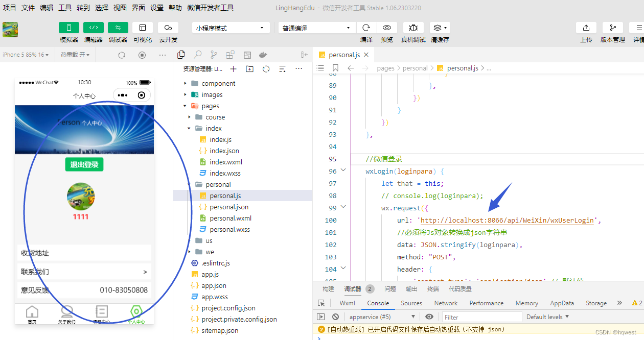Screen dimensions: 644x340
Task: Tap the 课程中心 tab in simulator
Action: click(101, 314)
